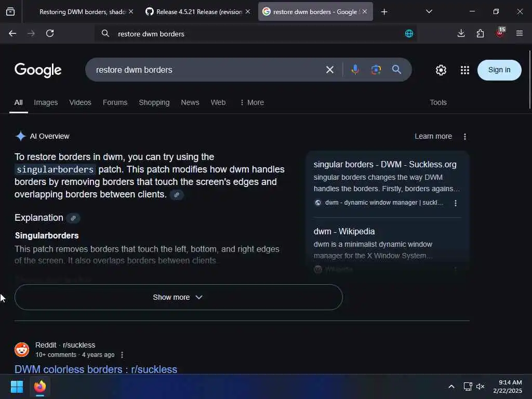This screenshot has width=532, height=399.
Task: Click the globe translate icon in address bar
Action: [x=409, y=33]
